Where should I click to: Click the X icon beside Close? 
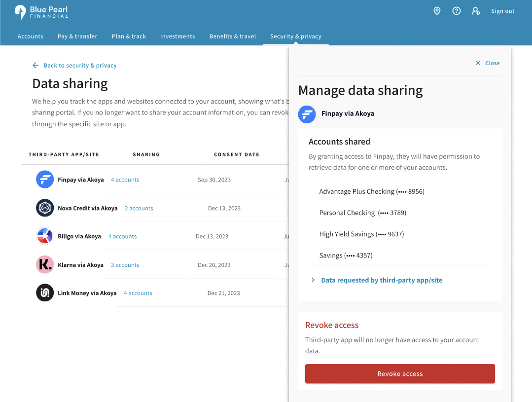478,63
